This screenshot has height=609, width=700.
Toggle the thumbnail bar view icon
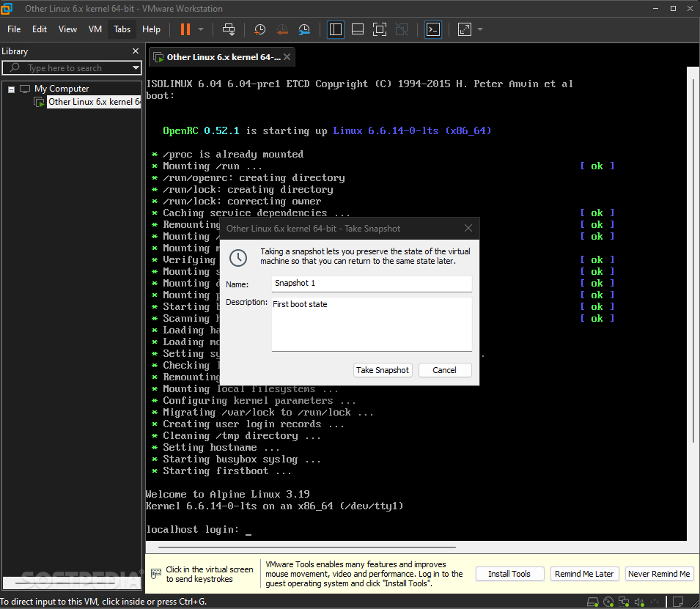click(358, 29)
